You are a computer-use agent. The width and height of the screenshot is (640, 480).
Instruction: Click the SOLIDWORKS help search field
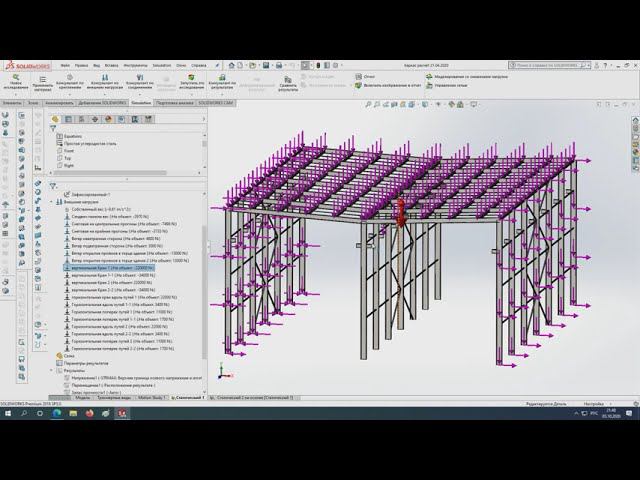tap(547, 65)
